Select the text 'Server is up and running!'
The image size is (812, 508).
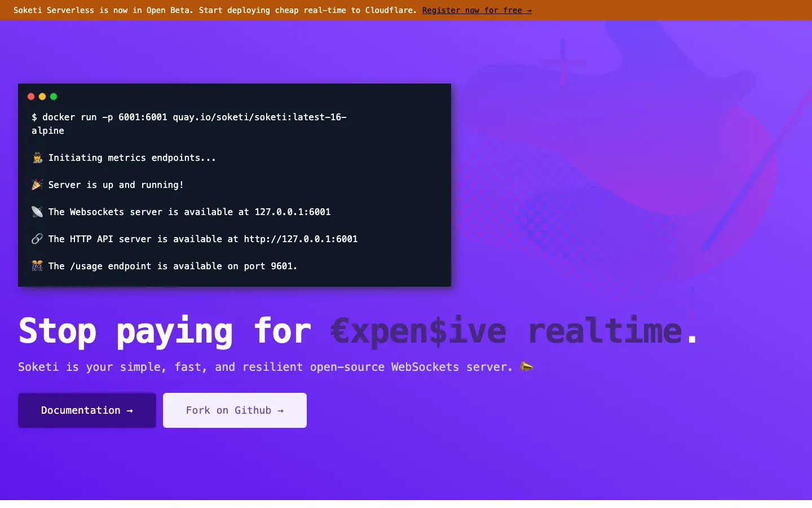point(116,185)
